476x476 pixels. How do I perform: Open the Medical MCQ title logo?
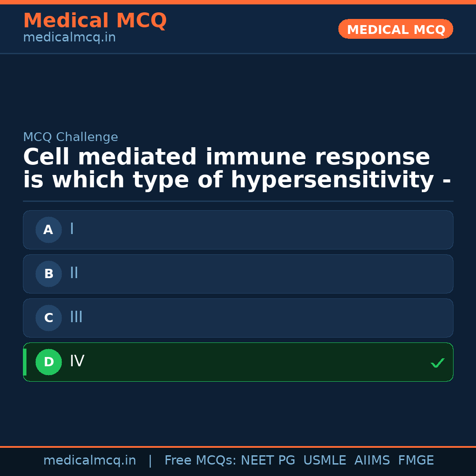pos(95,20)
